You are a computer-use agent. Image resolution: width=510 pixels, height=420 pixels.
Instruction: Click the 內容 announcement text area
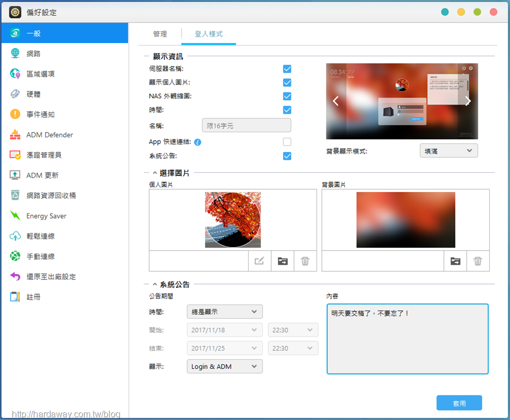tap(408, 339)
